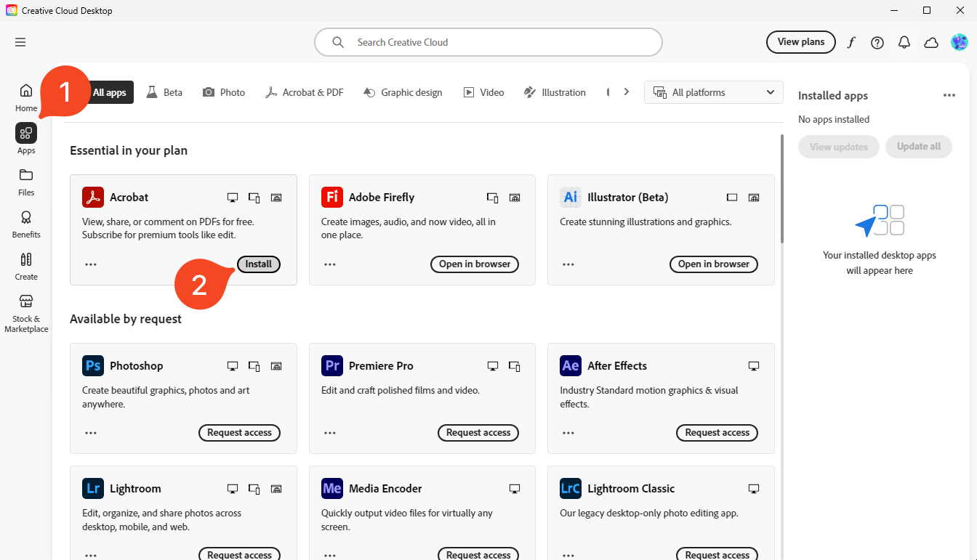Screen dimensions: 977x560
Task: Click the Premiere Pro app icon
Action: [332, 365]
